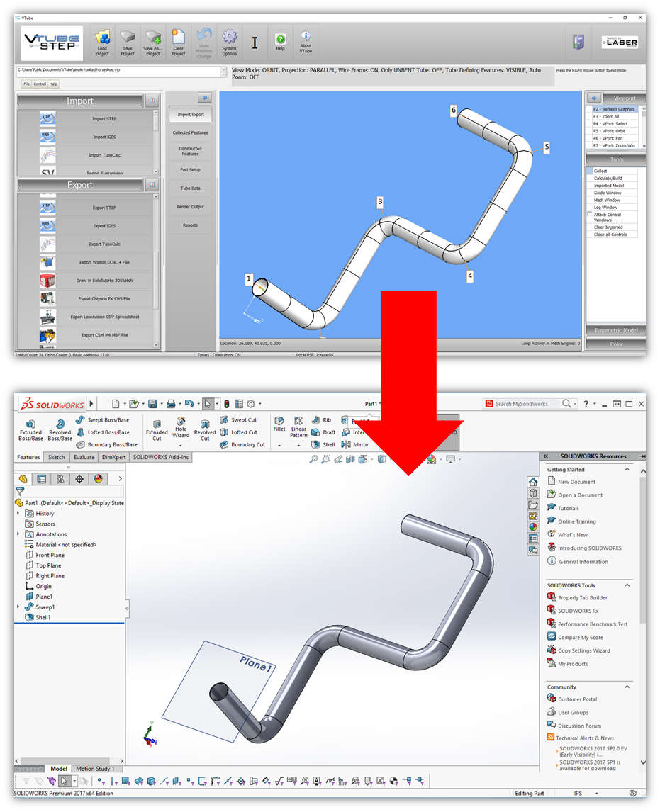Open the File menu in VTube
Screen dimensions: 660x812
[x=26, y=84]
